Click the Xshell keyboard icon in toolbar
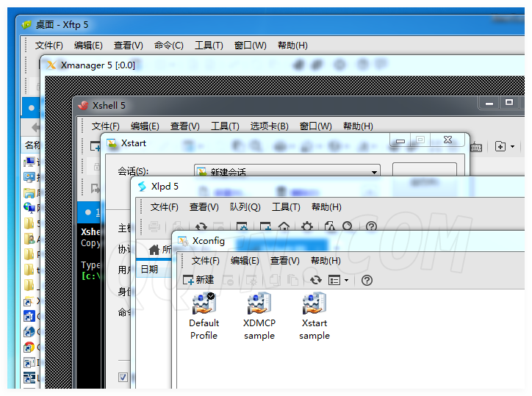532x396 pixels. [476, 147]
